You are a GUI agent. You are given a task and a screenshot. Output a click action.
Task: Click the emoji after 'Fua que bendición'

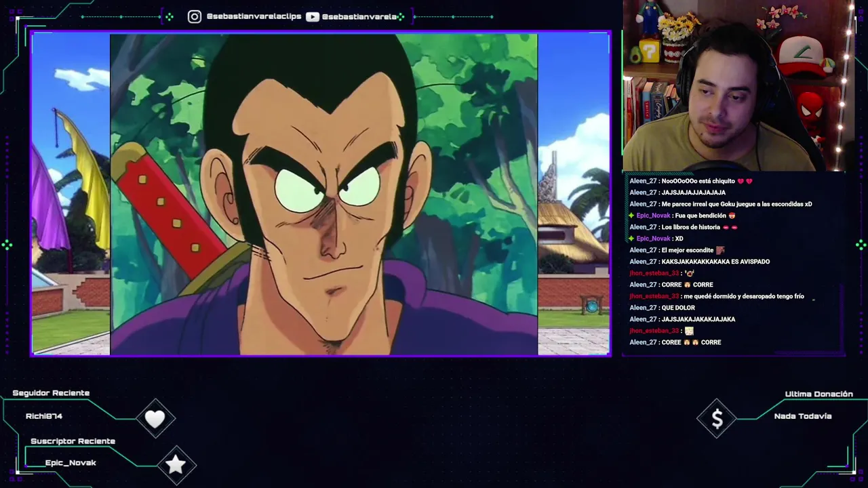coord(732,216)
